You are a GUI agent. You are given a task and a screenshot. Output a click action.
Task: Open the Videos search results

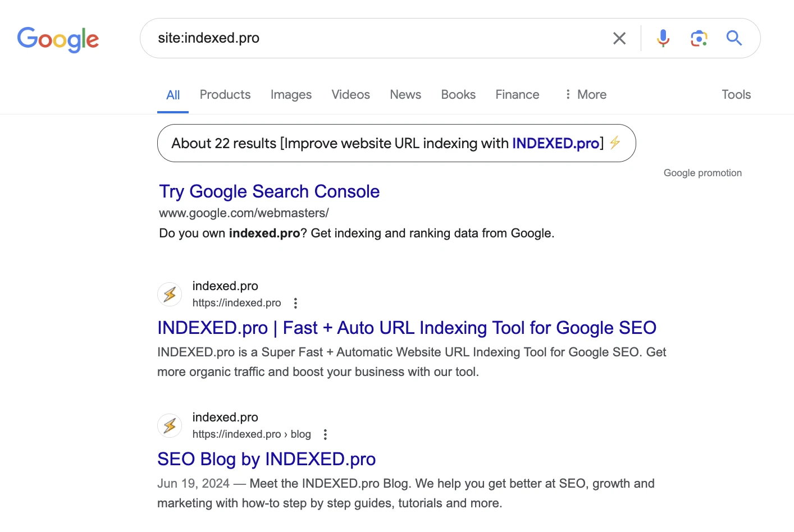click(350, 94)
